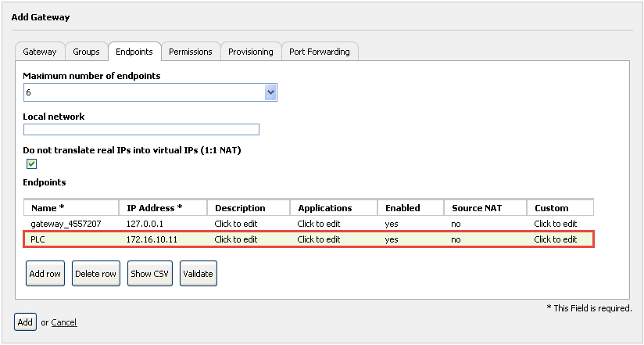Go to the Provisioning tab

[x=251, y=52]
